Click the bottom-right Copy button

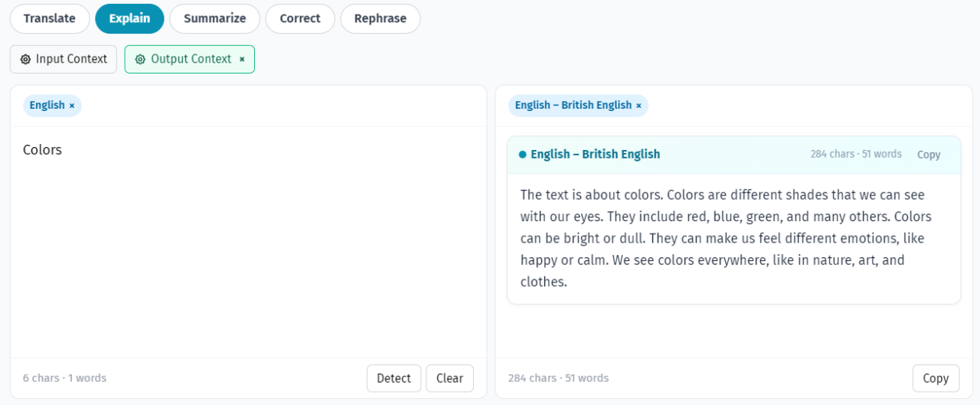coord(936,378)
